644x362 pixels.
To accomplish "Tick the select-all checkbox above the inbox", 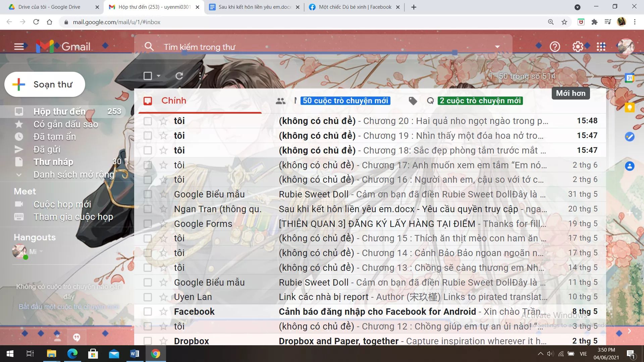I will (148, 76).
